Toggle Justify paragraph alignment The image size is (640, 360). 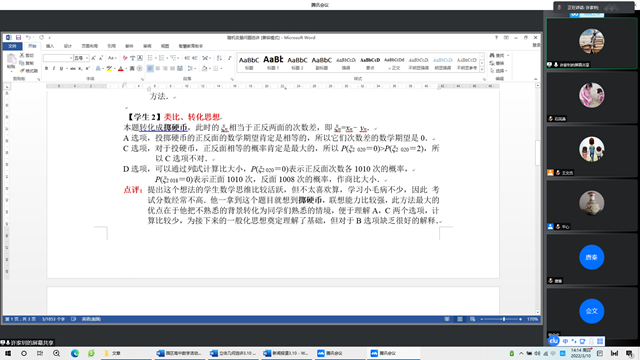(173, 69)
